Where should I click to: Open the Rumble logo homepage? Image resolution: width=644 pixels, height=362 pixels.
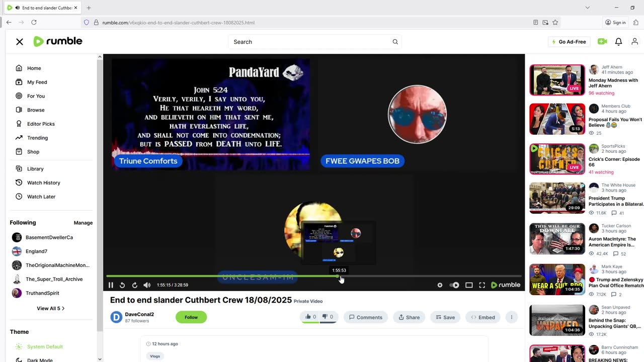click(58, 41)
